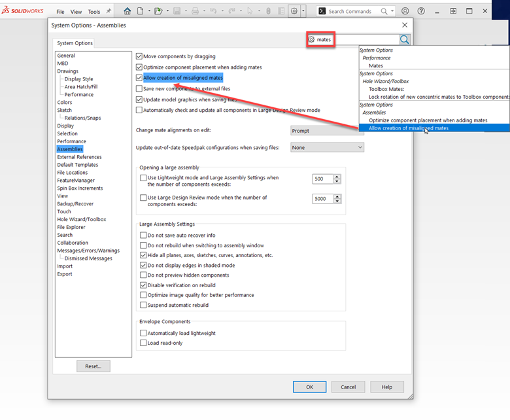Open Speedpak configurations None dropdown
Screen dimensions: 510x420
click(x=327, y=147)
